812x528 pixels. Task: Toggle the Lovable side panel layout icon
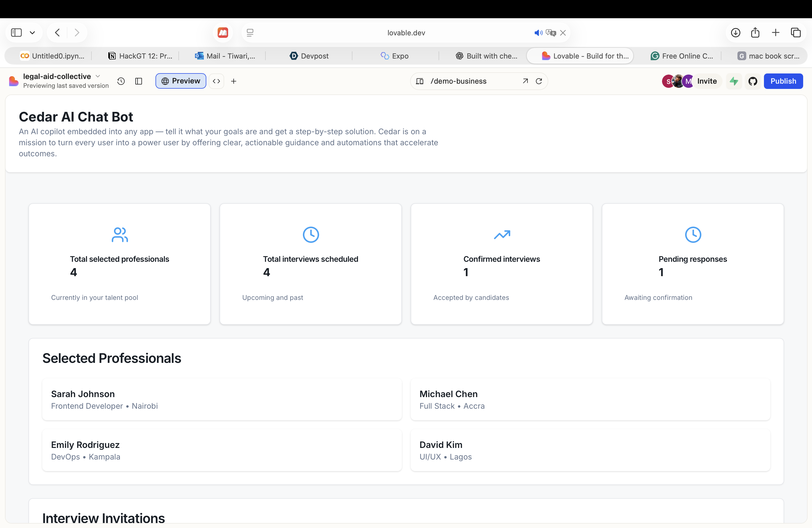139,81
